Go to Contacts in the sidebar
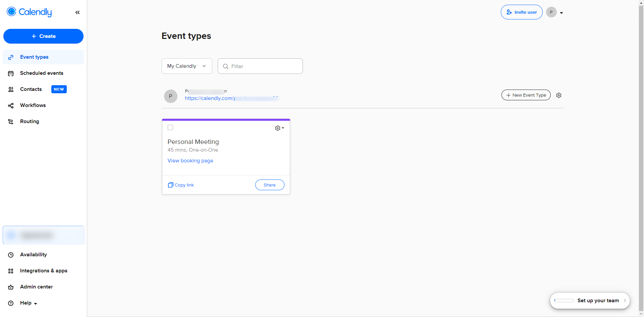Viewport: 644px width, 317px height. tap(43, 89)
